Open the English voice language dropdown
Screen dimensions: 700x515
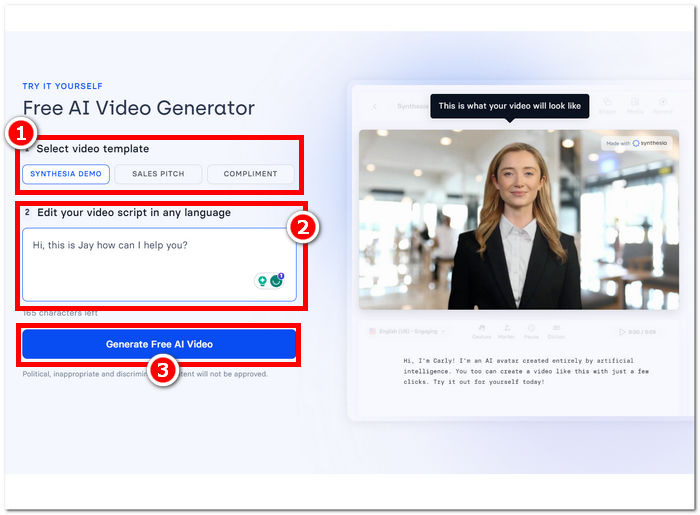coord(407,332)
